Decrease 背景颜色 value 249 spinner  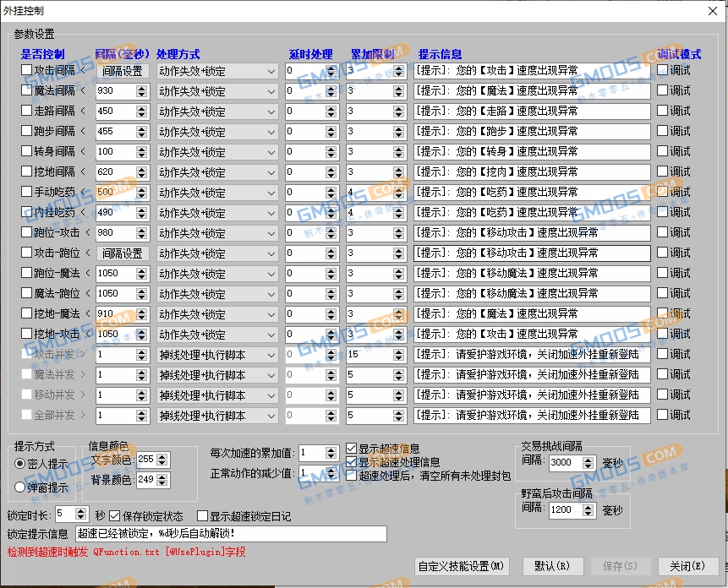pos(162,483)
